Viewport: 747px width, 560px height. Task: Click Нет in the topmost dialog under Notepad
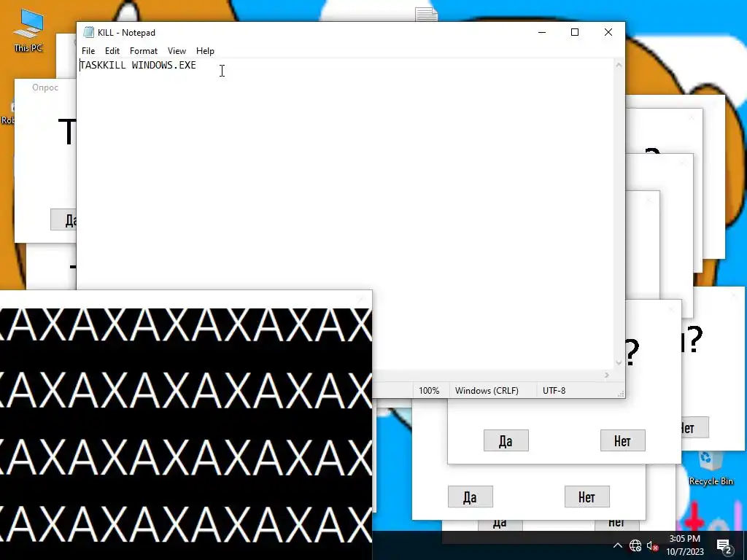pyautogui.click(x=623, y=440)
